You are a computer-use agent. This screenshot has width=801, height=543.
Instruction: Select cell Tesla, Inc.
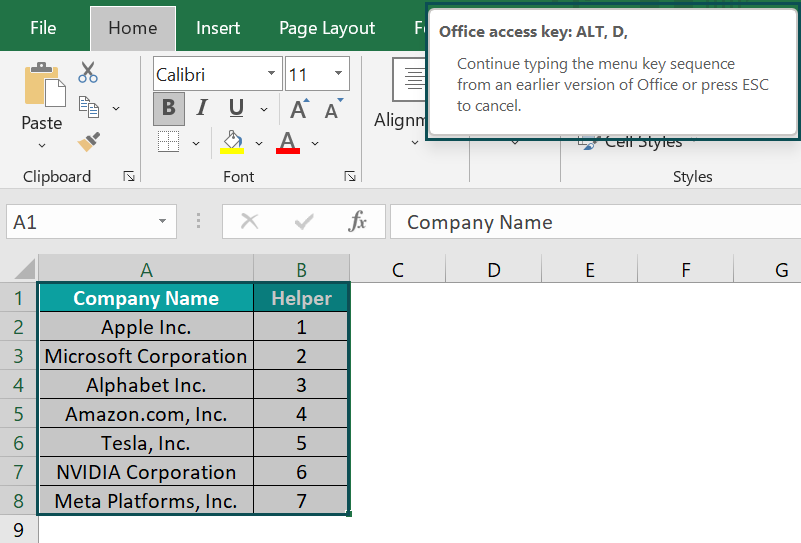tap(146, 443)
